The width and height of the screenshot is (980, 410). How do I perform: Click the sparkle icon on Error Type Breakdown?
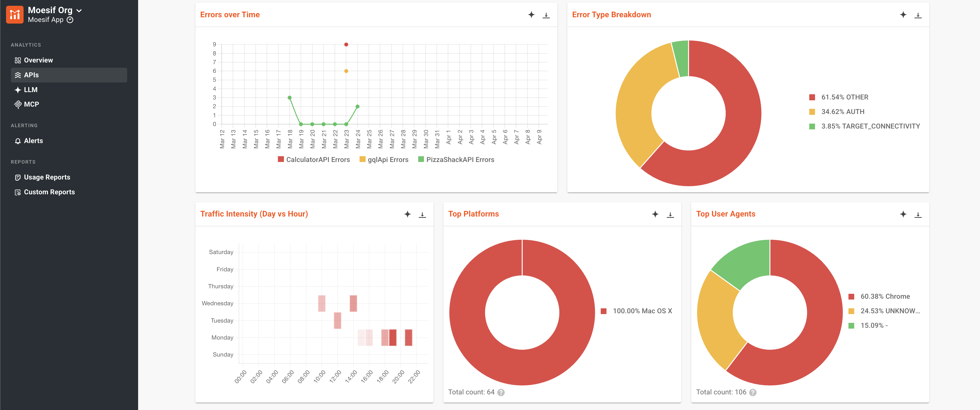903,15
